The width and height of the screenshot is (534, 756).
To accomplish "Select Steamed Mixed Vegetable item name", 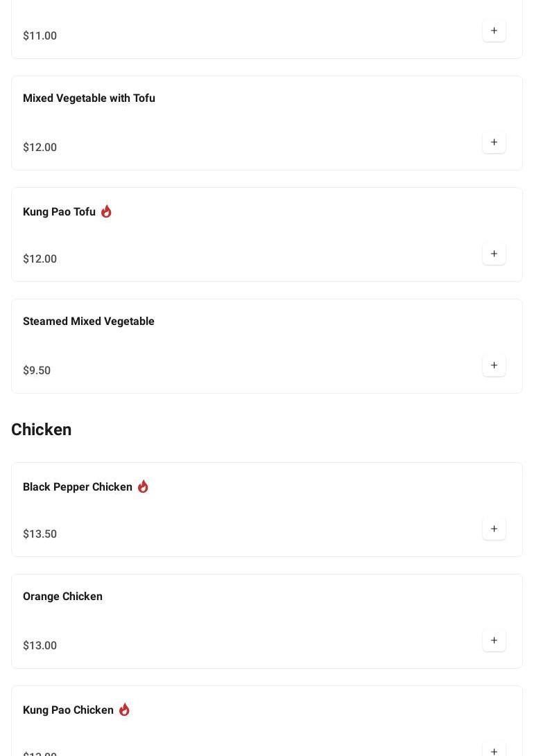I will click(x=88, y=321).
